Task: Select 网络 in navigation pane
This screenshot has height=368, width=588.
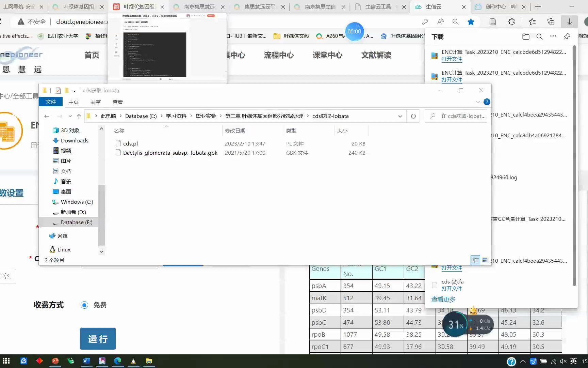Action: pyautogui.click(x=63, y=236)
